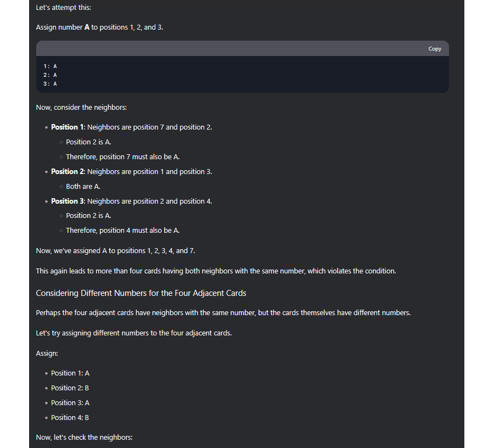Click "Therefore, position 4 must also be A."
The width and height of the screenshot is (494, 448).
(x=122, y=231)
